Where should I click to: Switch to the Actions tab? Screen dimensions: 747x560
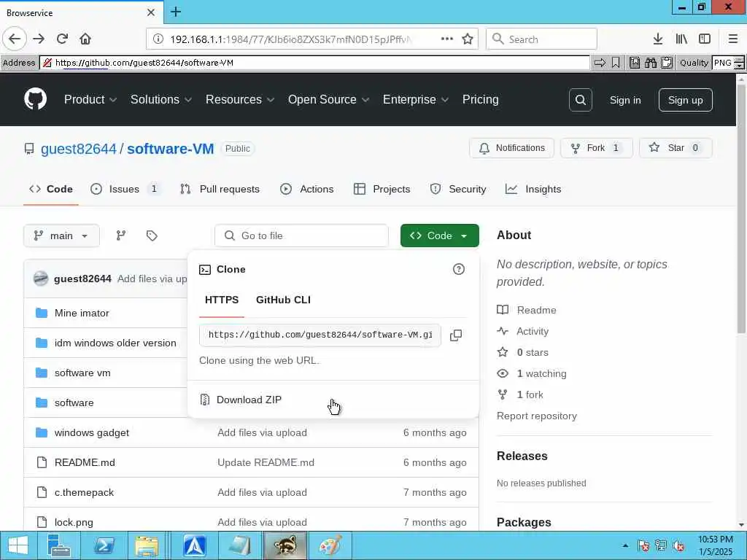coord(307,189)
